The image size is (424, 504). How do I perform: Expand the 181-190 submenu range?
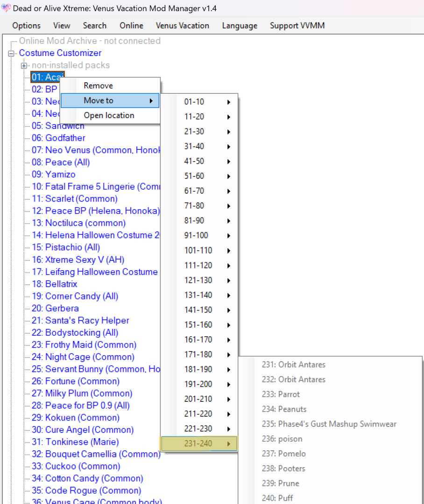[199, 369]
